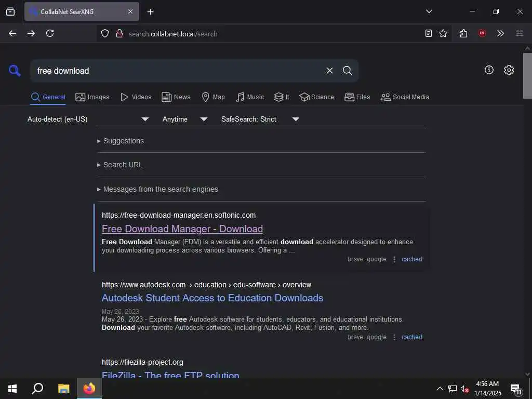
Task: Open three-dot menu on Autodesk result
Action: 394,337
